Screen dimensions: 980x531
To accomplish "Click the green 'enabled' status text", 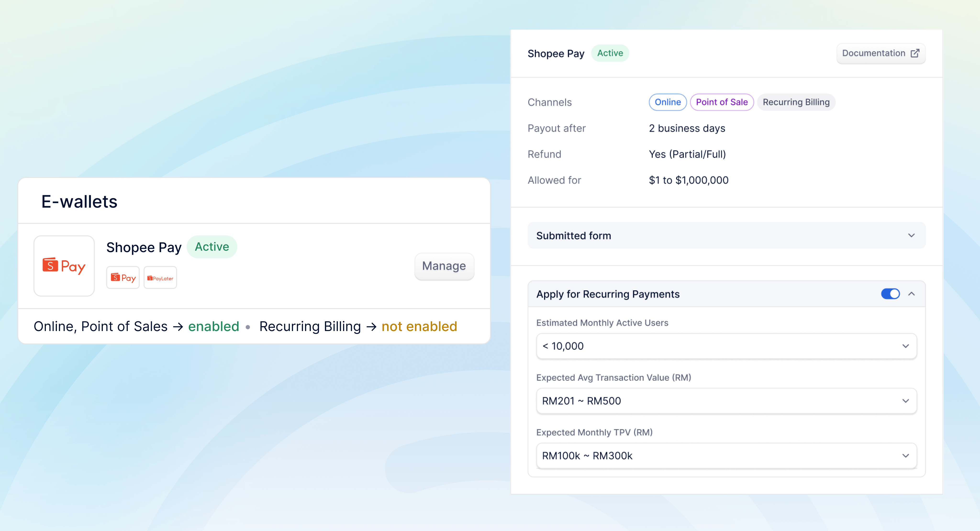I will coord(213,326).
